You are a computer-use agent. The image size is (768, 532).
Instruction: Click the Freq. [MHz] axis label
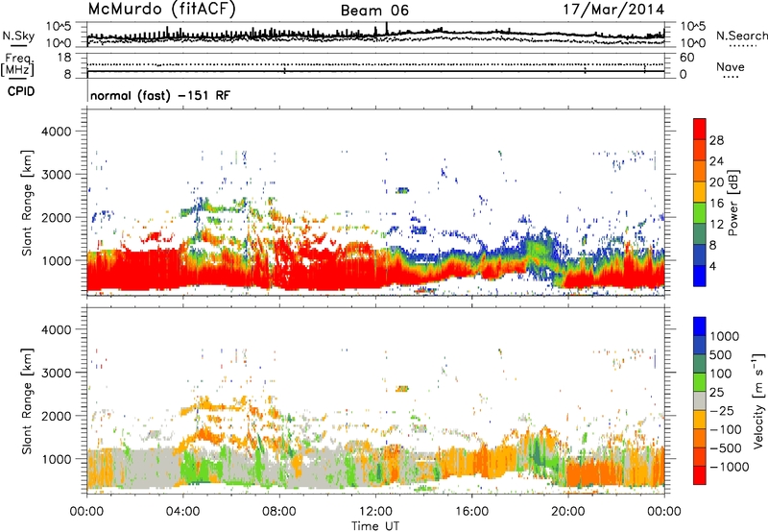pos(17,64)
